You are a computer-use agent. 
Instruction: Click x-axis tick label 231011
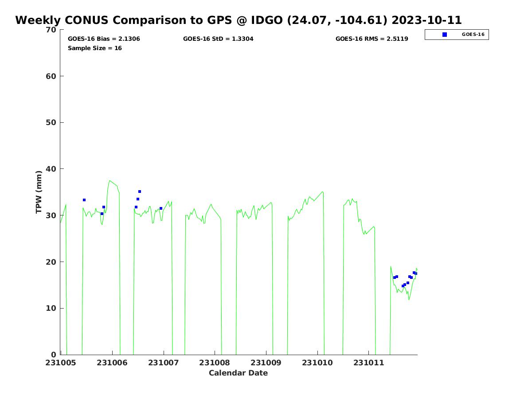tap(369, 363)
